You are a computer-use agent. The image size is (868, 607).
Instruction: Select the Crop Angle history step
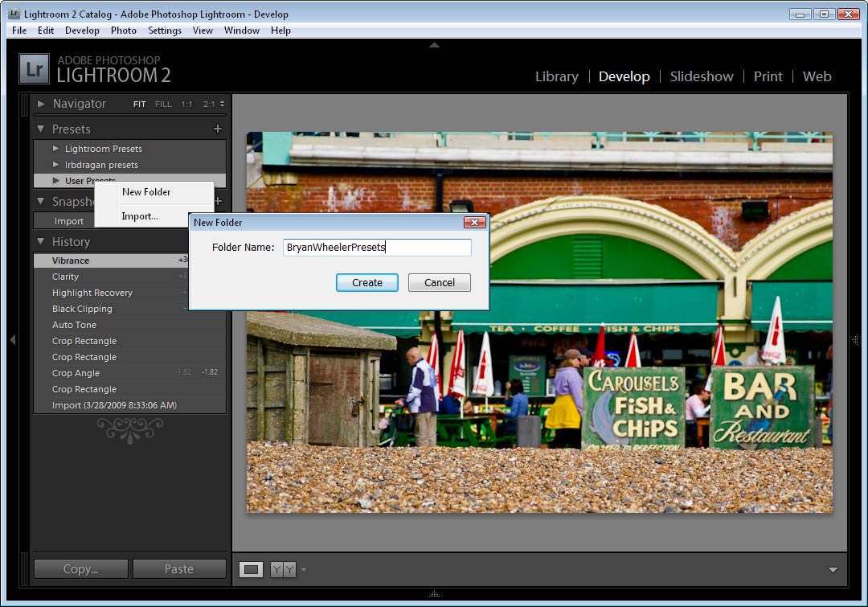pos(129,373)
